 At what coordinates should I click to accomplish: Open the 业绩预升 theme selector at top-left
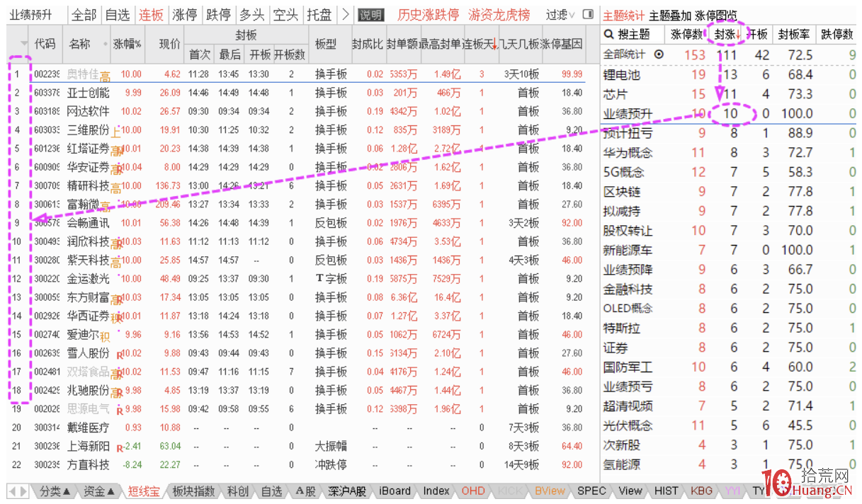coord(31,14)
